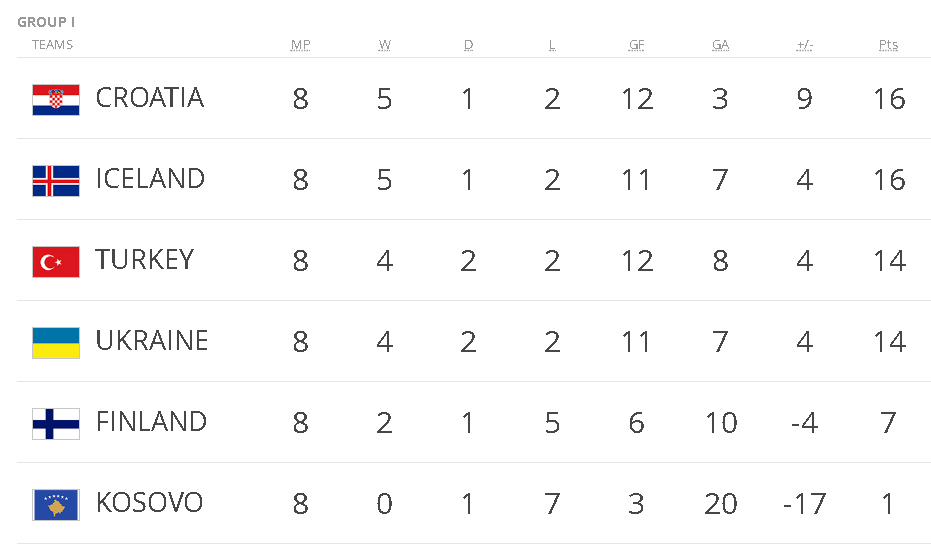Viewport: 931px width, 544px height.
Task: Select the TURKEY team name
Action: coord(144,260)
